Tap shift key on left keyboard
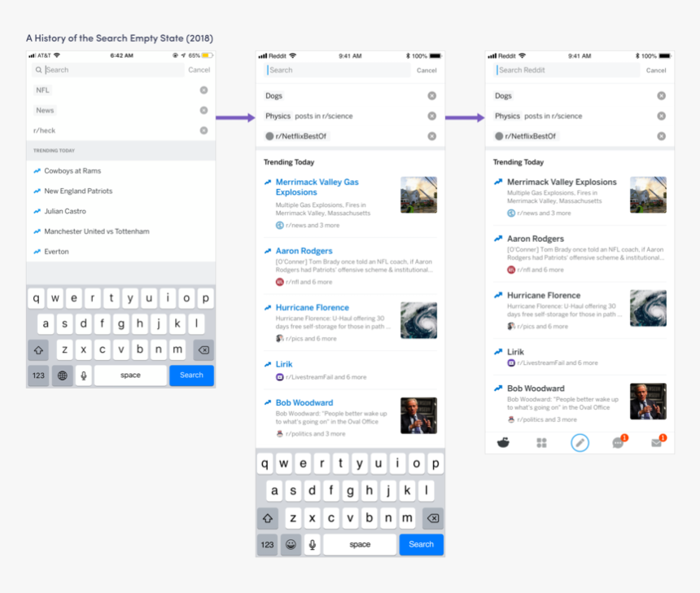The width and height of the screenshot is (700, 593). click(38, 350)
